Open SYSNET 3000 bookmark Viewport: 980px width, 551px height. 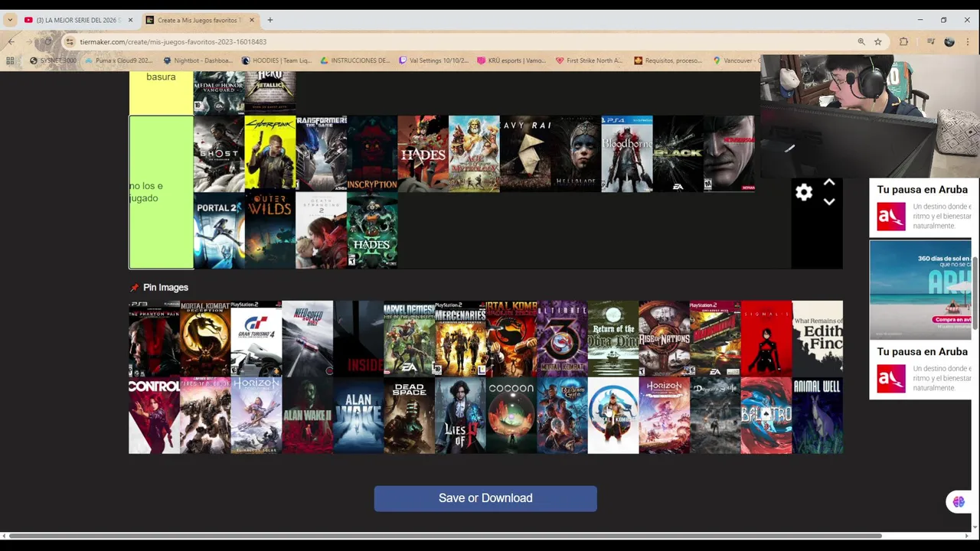54,60
